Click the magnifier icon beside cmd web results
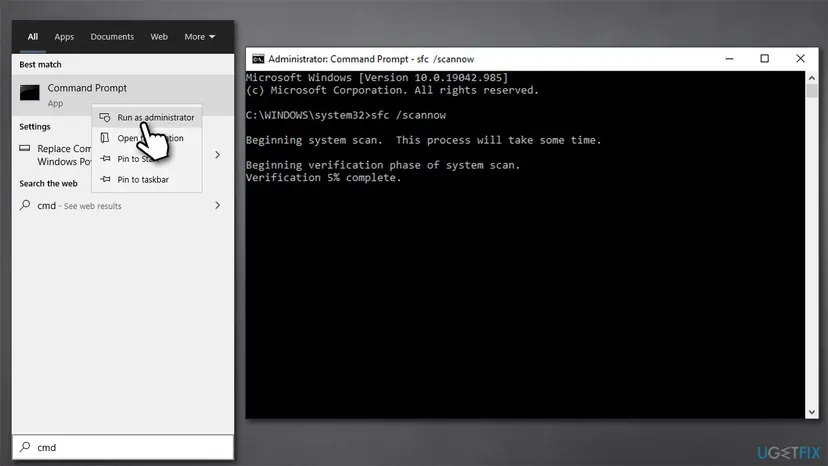The width and height of the screenshot is (828, 466). (25, 205)
